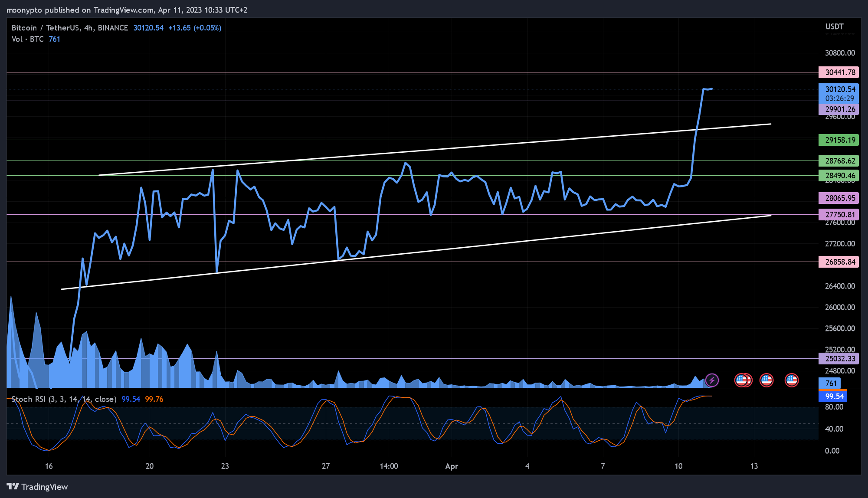Click the USDT currency label on the price axis
868x498 pixels.
(834, 27)
